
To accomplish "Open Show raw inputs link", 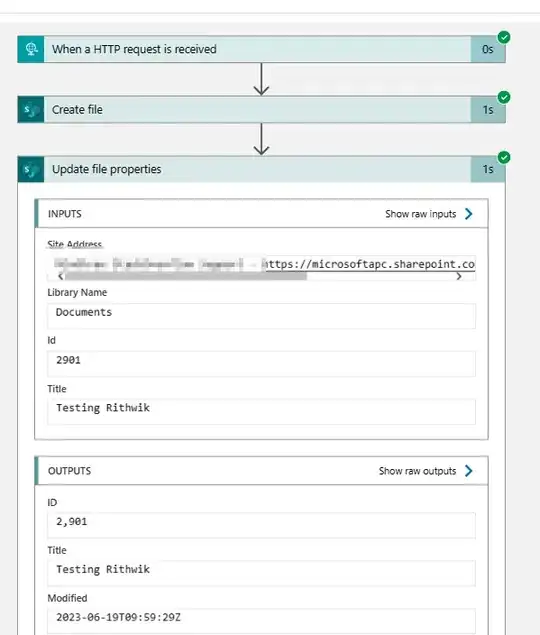I will click(420, 214).
